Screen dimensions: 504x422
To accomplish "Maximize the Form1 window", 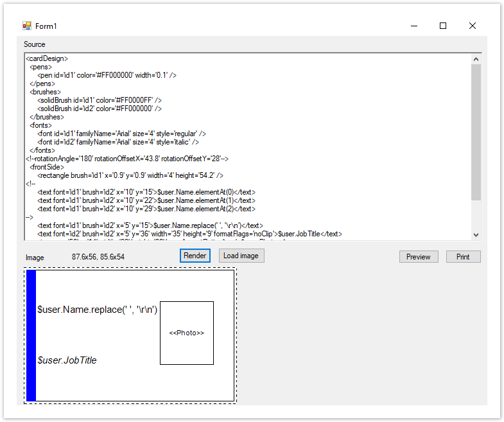I will (443, 26).
